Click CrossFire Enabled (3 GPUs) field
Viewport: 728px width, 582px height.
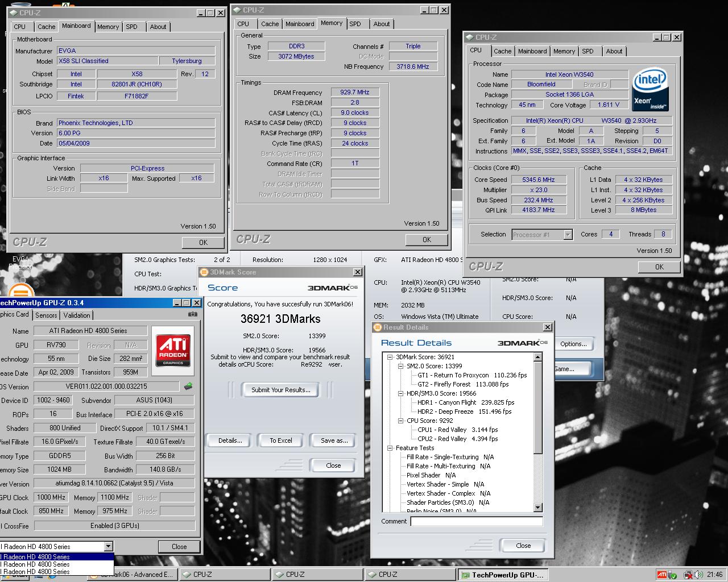point(114,526)
